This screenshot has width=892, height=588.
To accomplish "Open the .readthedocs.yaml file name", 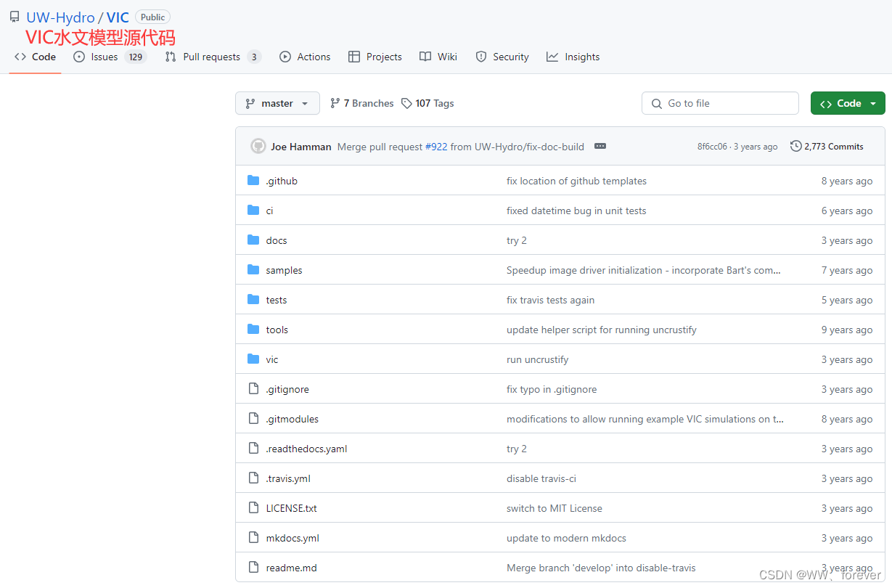I will [306, 449].
